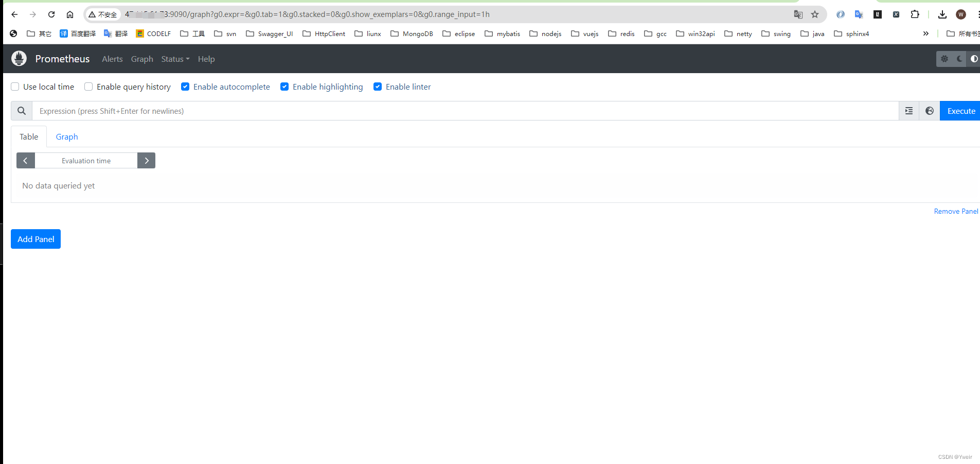Click the Prometheus brand title
Image resolution: width=980 pixels, height=464 pixels.
[x=62, y=59]
